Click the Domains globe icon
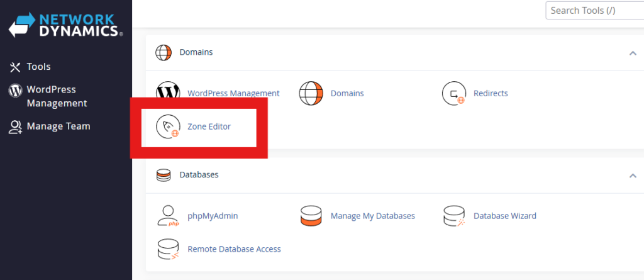 click(x=311, y=93)
